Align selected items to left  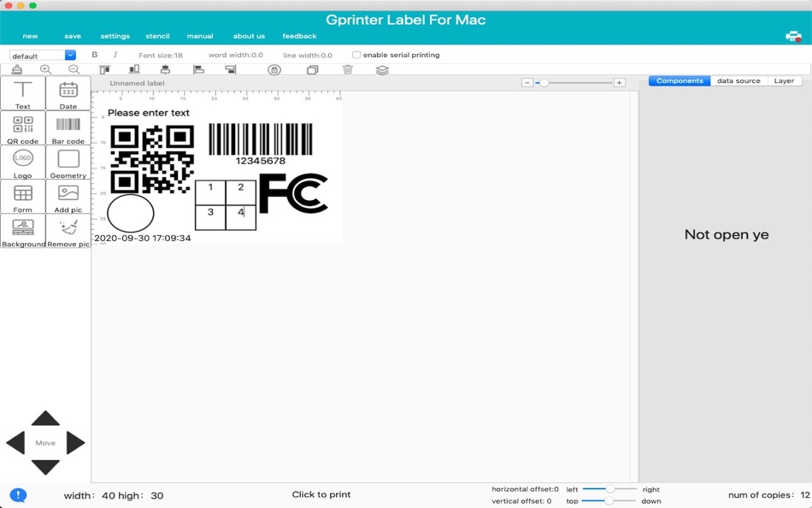198,69
